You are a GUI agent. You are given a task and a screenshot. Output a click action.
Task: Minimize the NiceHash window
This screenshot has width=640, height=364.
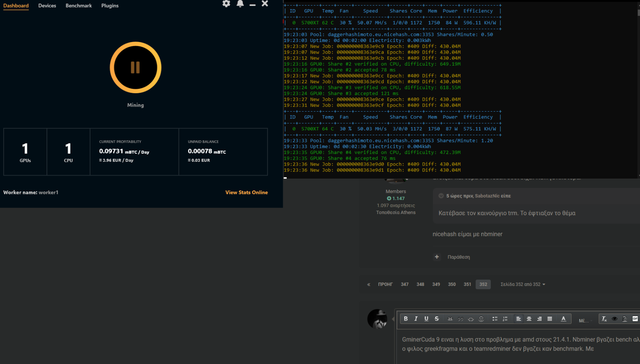(252, 4)
